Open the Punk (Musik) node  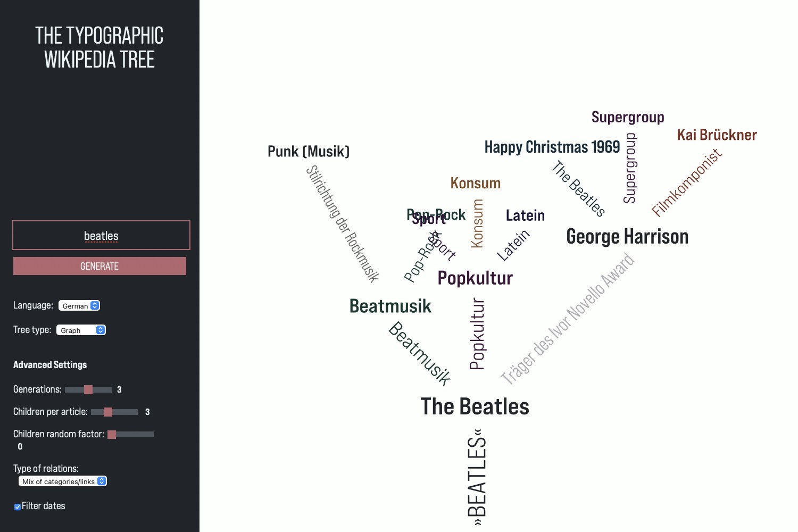(309, 152)
